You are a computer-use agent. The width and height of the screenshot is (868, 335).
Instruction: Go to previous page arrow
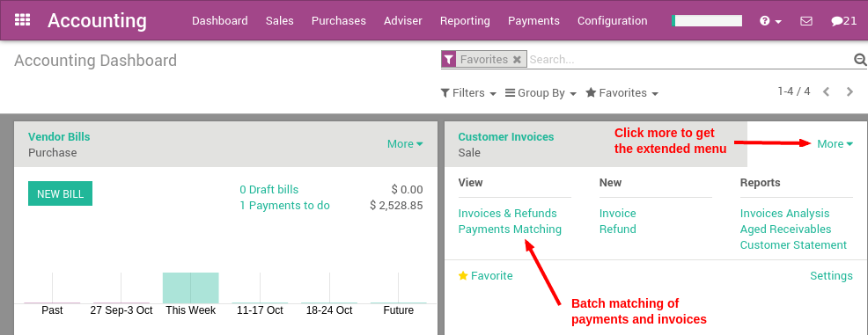(826, 91)
